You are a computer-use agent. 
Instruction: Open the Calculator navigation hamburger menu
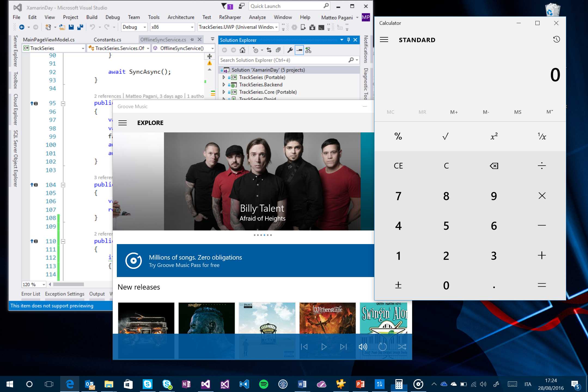tap(384, 39)
